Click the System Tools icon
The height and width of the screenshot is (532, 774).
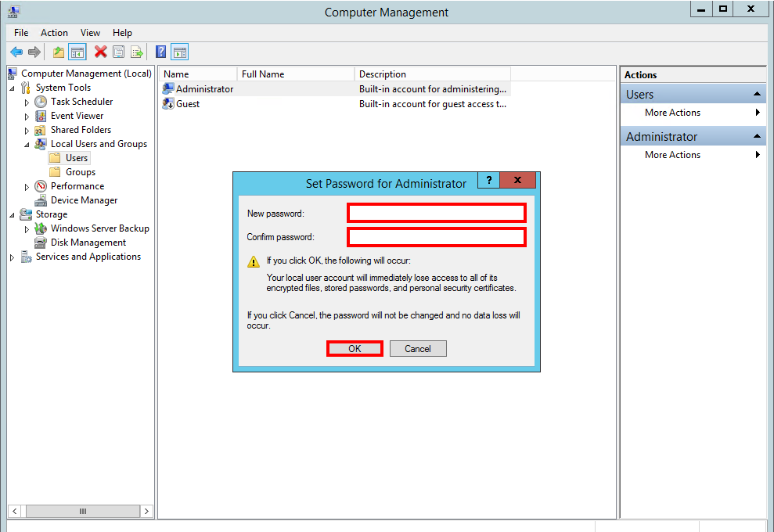tap(26, 88)
